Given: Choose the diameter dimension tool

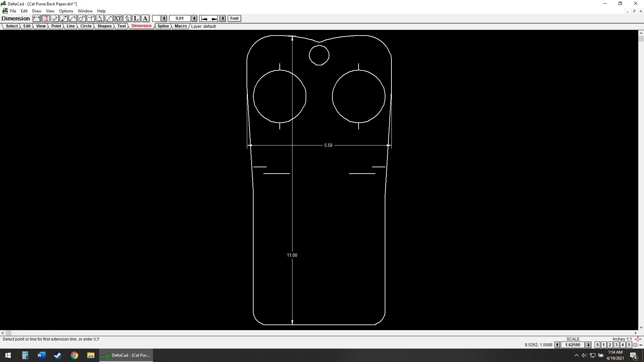Looking at the screenshot, I should tap(82, 18).
